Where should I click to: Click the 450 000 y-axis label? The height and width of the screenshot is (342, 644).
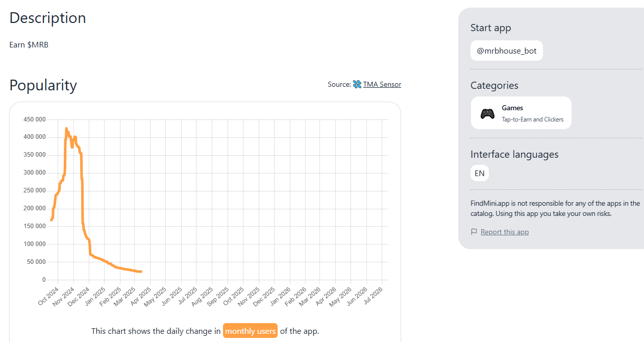click(x=35, y=119)
